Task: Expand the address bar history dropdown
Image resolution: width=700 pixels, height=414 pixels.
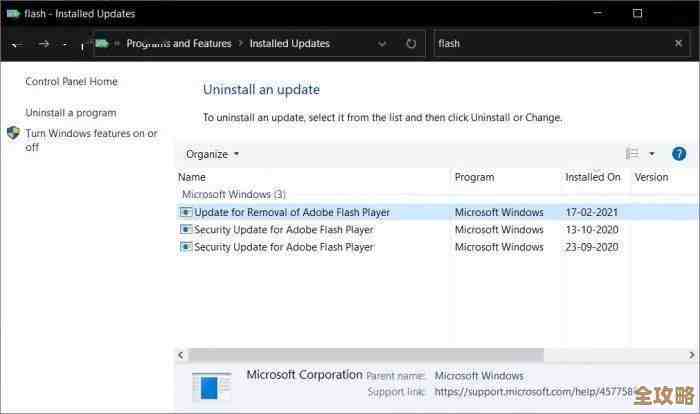Action: 382,44
